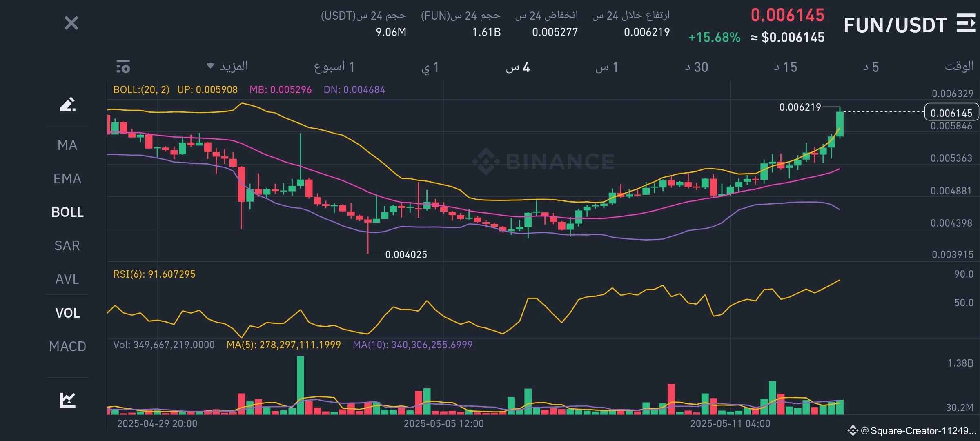980x441 pixels.
Task: Tap the FUN/USDT pair title
Action: [x=895, y=25]
